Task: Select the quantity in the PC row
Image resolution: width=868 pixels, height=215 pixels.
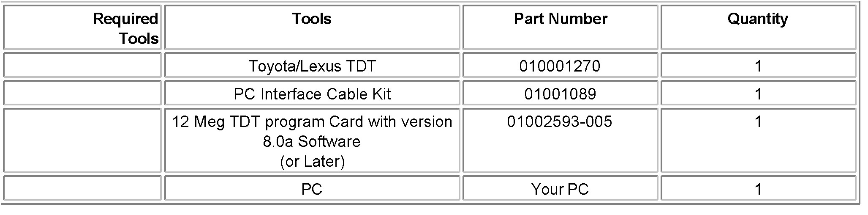Action: point(758,189)
